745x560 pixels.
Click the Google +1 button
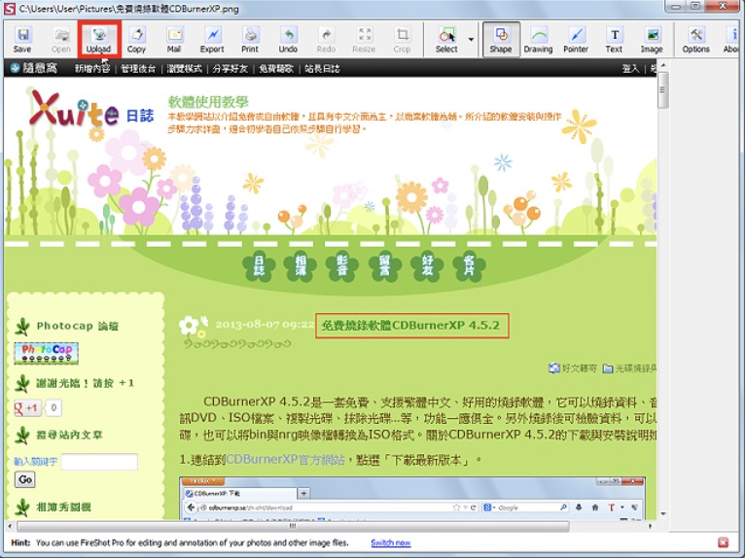point(26,407)
